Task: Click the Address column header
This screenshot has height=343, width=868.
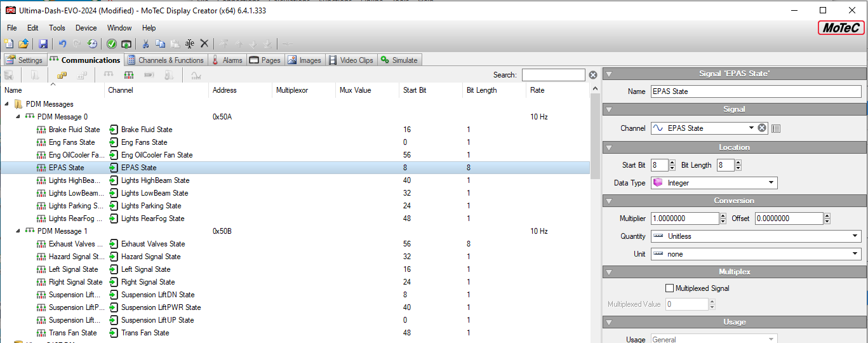Action: pos(240,90)
